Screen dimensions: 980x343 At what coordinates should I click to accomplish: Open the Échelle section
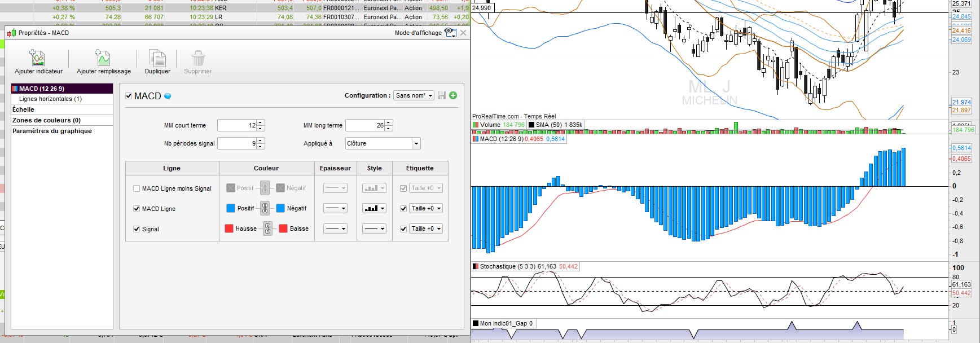pos(62,109)
